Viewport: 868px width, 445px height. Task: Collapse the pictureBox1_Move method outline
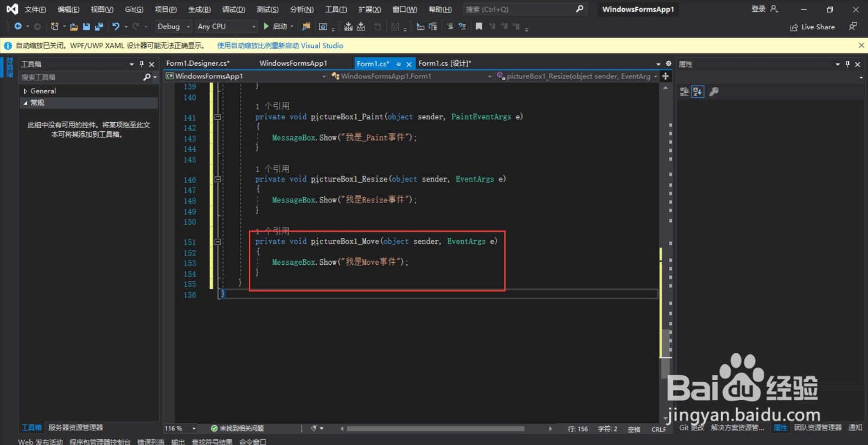[218, 241]
